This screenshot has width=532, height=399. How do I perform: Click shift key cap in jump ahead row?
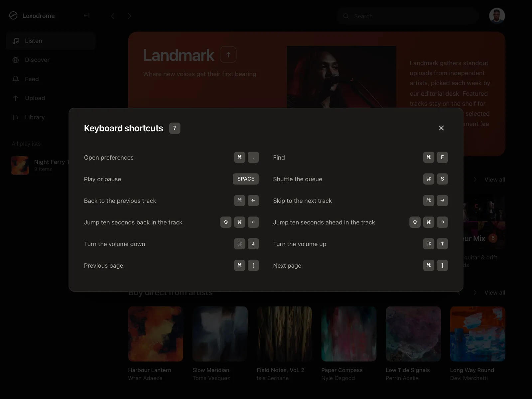coord(415,222)
